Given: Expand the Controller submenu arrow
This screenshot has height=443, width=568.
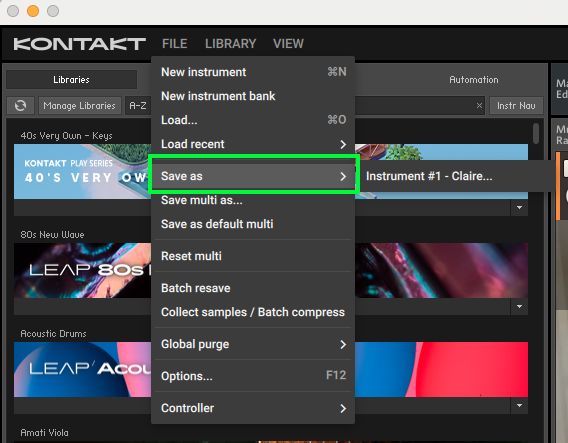Looking at the screenshot, I should point(343,409).
